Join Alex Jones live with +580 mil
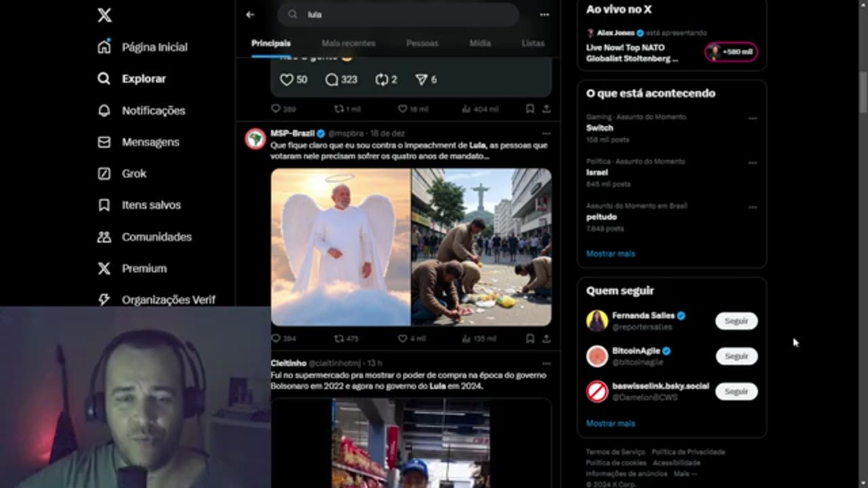The height and width of the screenshot is (488, 868). click(x=731, y=52)
